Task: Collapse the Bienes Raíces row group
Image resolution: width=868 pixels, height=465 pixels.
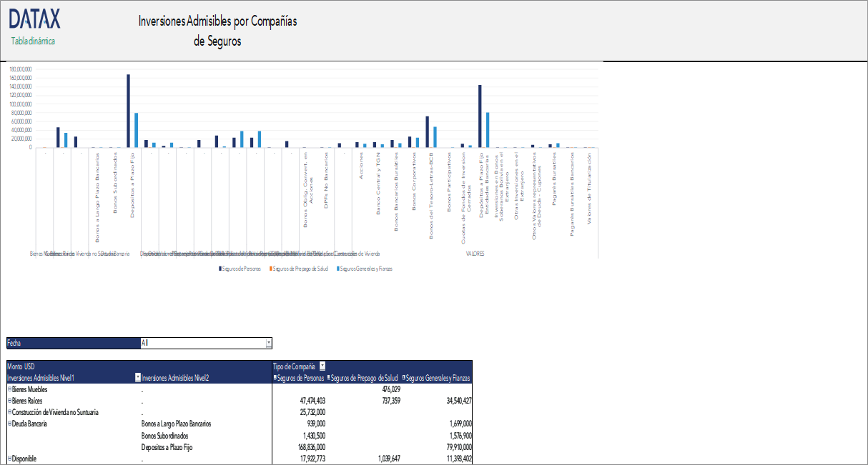Action: 9,401
